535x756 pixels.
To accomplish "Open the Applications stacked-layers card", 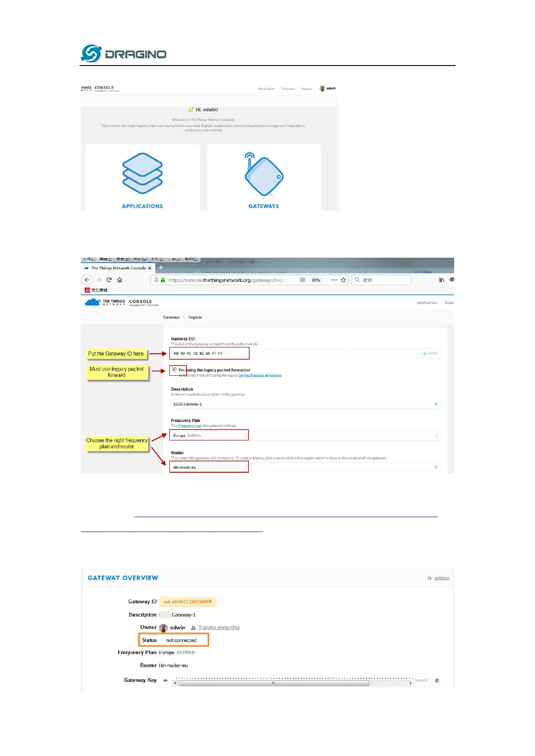I will pyautogui.click(x=142, y=177).
